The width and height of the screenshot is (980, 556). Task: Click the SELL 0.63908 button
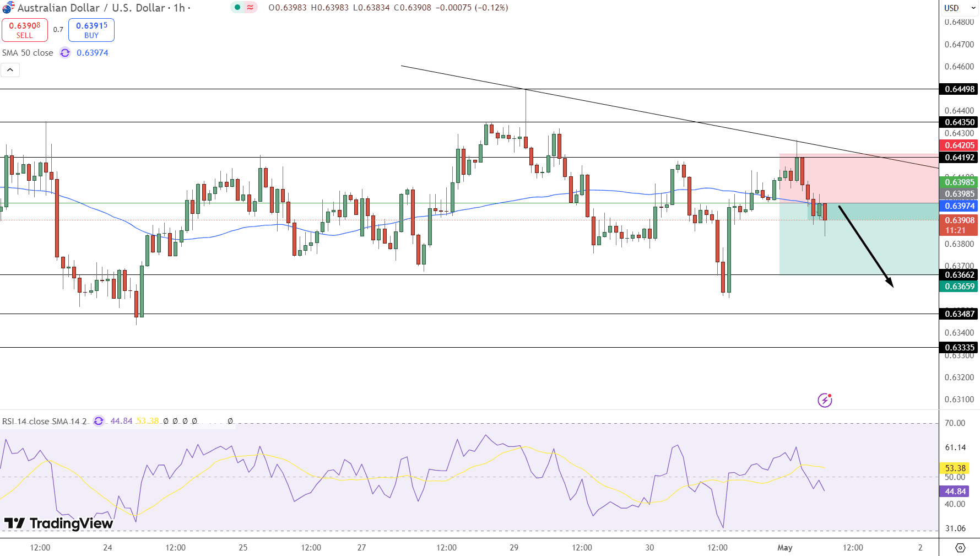click(x=25, y=30)
